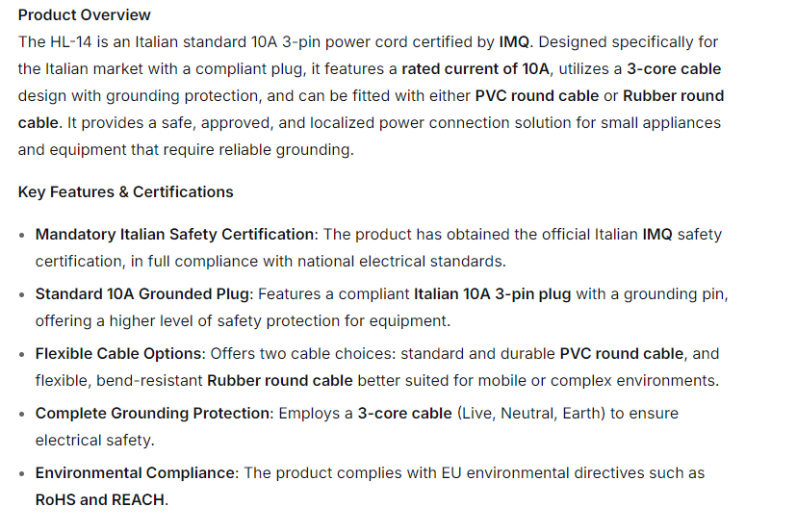Image resolution: width=797 pixels, height=532 pixels.
Task: Select the Mandatory Italian Safety Certification bullet title
Action: 175,234
